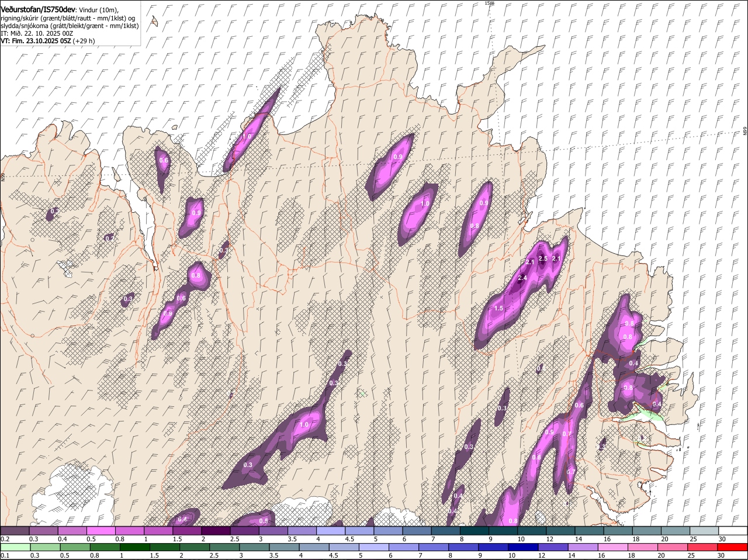Image resolution: width=748 pixels, height=560 pixels.
Task: Select the 6 swatch in upper legend row
Action: coord(417,531)
